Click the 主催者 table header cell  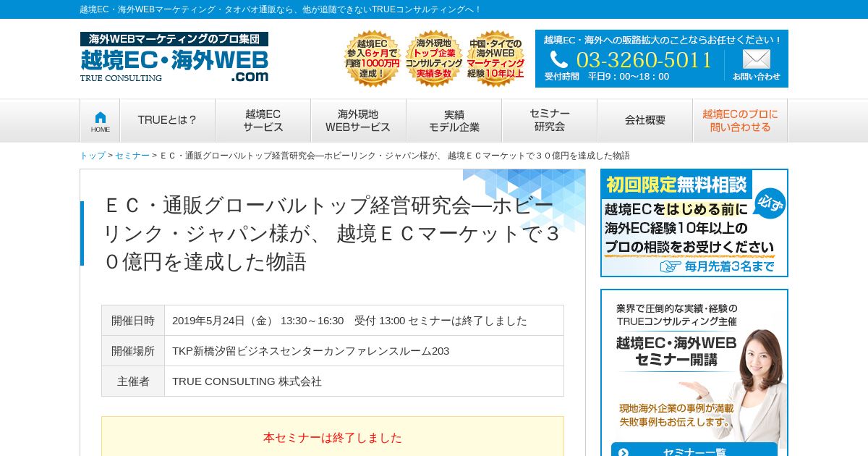click(x=133, y=381)
